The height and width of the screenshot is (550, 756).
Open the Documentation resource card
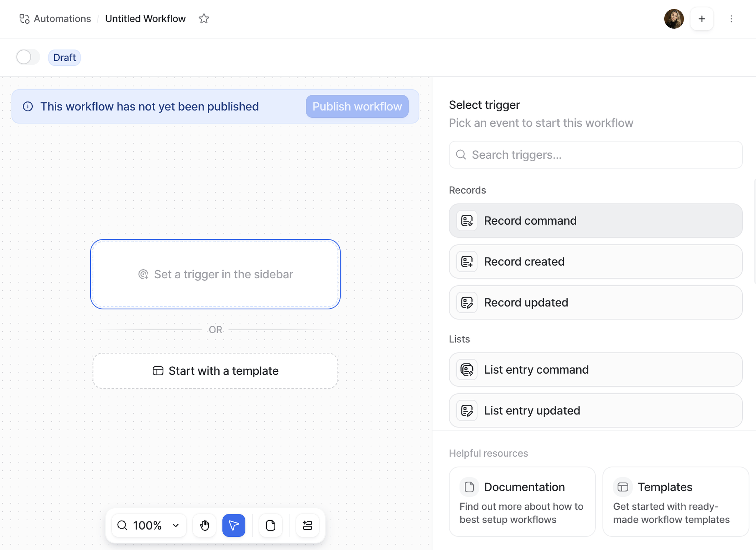click(522, 501)
